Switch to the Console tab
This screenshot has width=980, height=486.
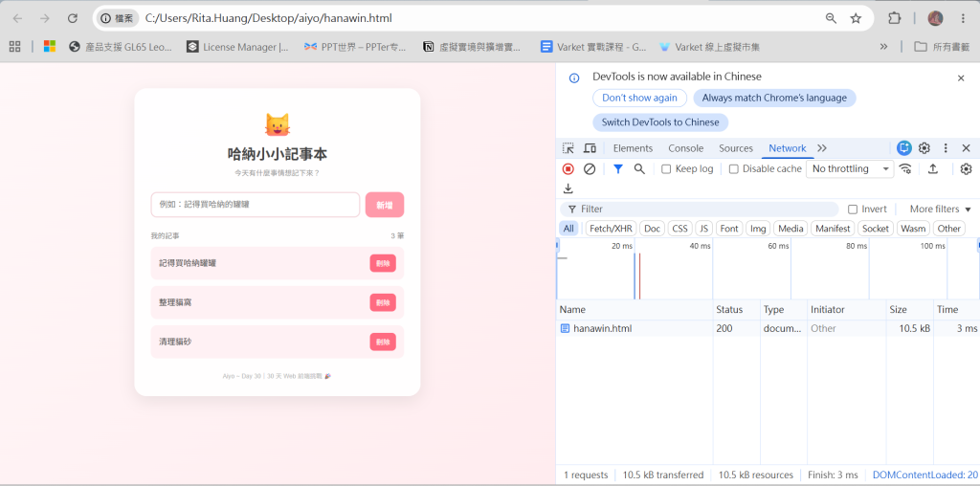tap(685, 148)
